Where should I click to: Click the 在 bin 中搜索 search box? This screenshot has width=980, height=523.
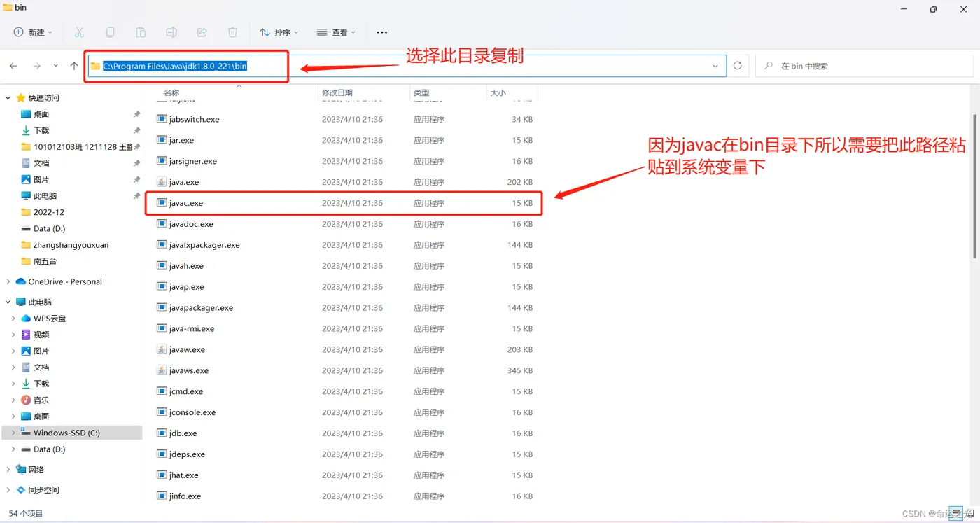coord(864,66)
